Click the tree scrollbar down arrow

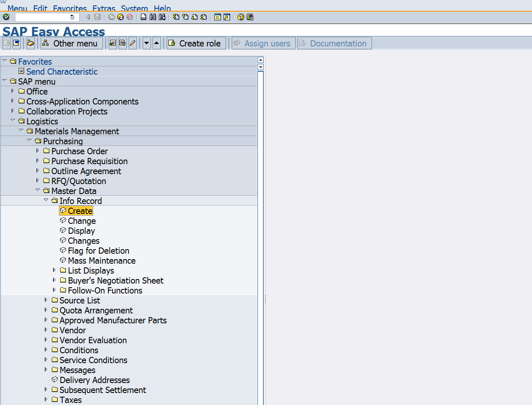point(260,67)
